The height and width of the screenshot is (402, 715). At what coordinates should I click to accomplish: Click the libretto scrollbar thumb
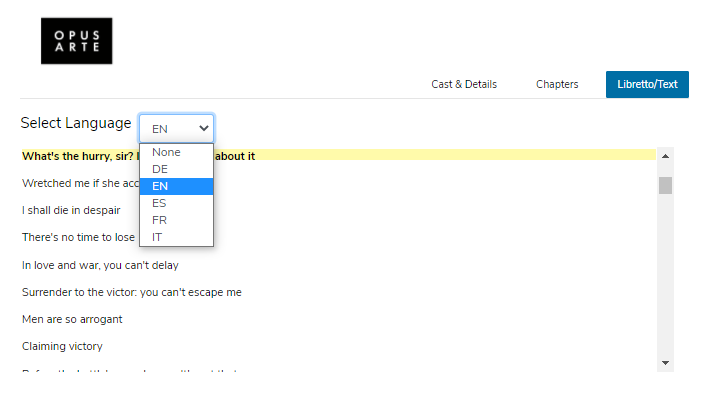(665, 185)
